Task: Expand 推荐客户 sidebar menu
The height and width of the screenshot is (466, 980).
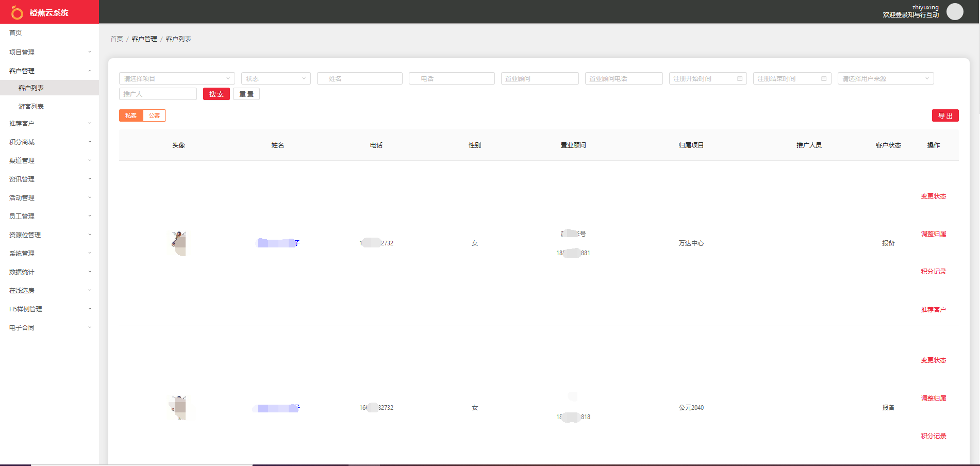Action: [x=49, y=123]
